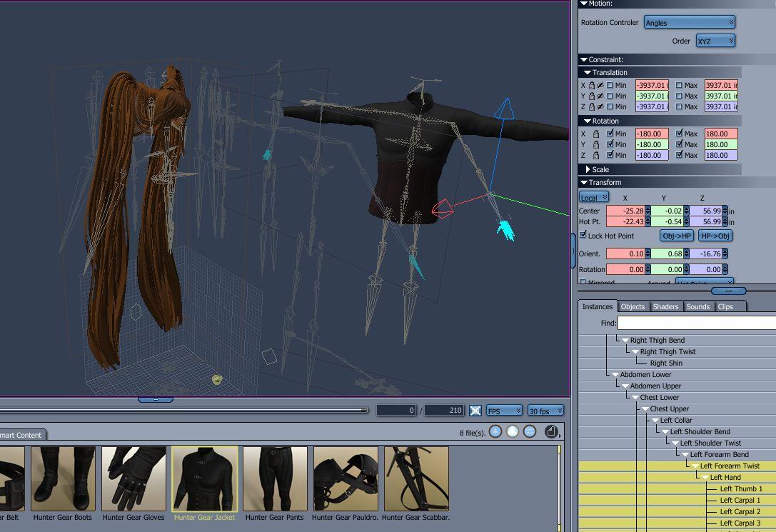Select the Hunter Gear Gloves thumbnail

pyautogui.click(x=133, y=479)
